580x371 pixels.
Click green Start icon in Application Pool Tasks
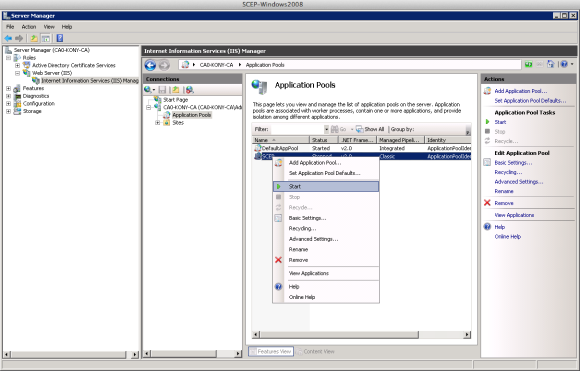click(x=487, y=122)
